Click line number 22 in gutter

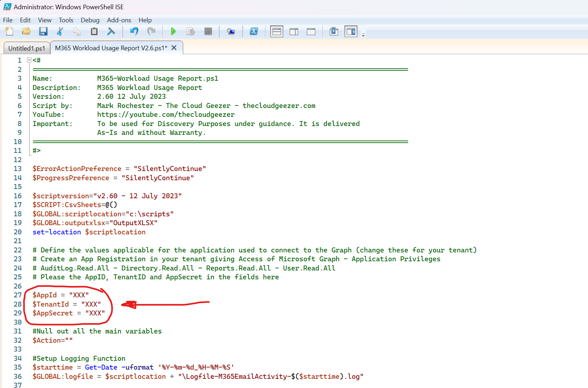click(x=18, y=250)
